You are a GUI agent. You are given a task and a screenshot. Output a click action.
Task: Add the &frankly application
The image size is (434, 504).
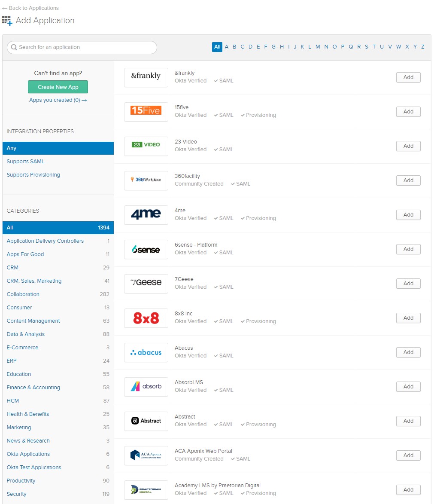[x=408, y=77]
